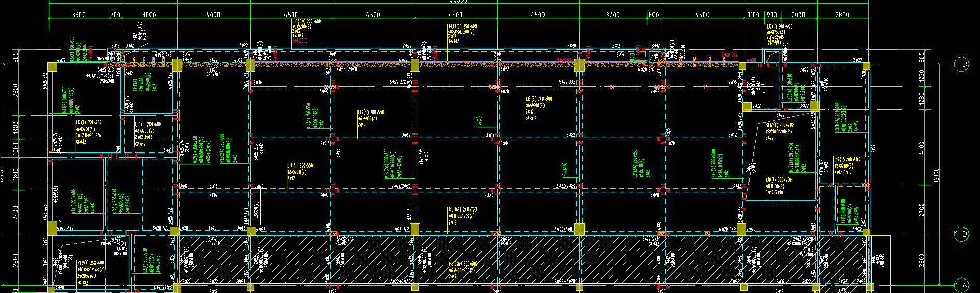Click the KL10(6) 300x600 label in hatched area
Screen dimensions: 980x293
[x=461, y=264]
